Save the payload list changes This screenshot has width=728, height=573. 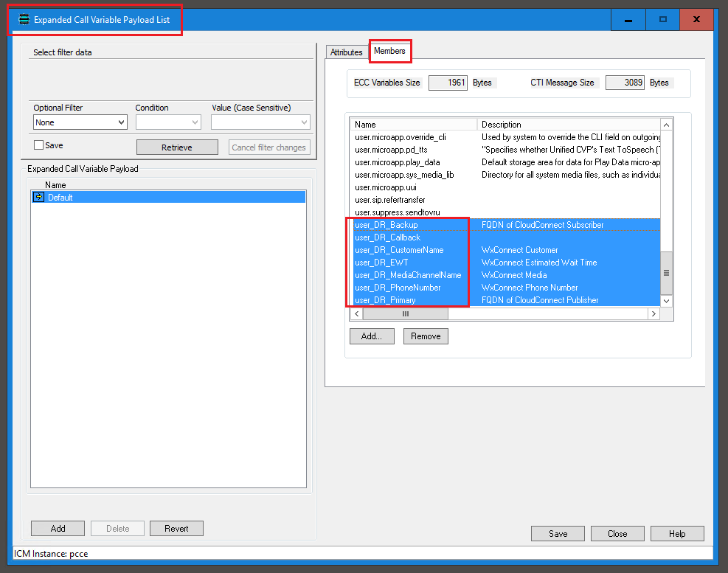pyautogui.click(x=558, y=533)
